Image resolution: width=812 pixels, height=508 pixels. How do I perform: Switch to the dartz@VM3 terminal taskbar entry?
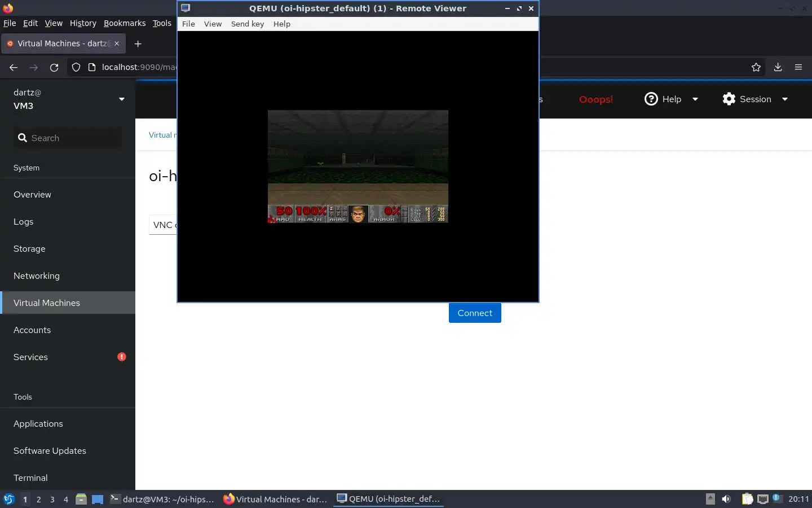coord(162,499)
